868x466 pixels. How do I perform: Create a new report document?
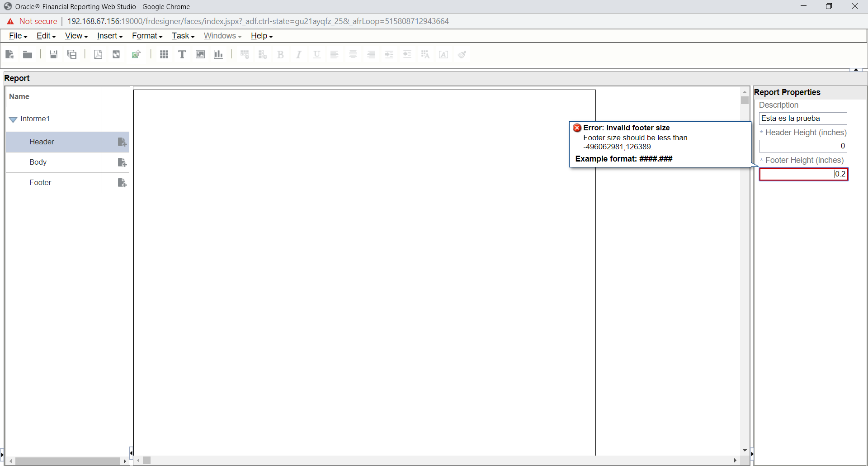9,54
